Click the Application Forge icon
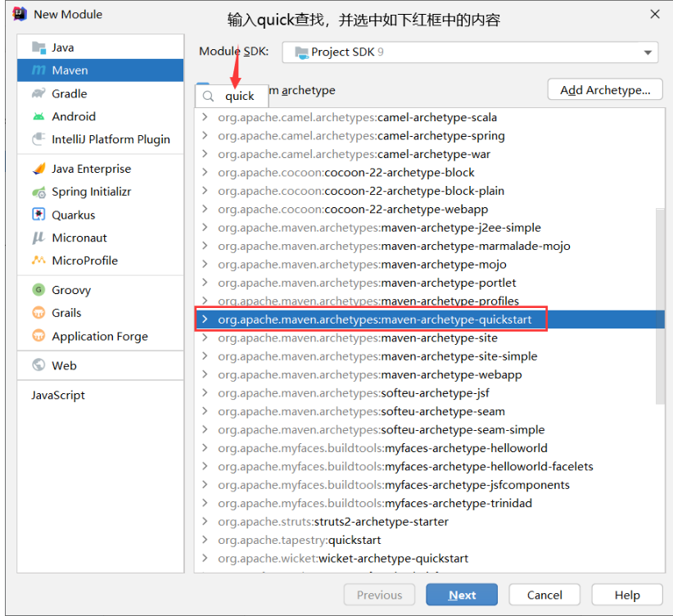Screen dimensions: 673x616 coord(38,336)
